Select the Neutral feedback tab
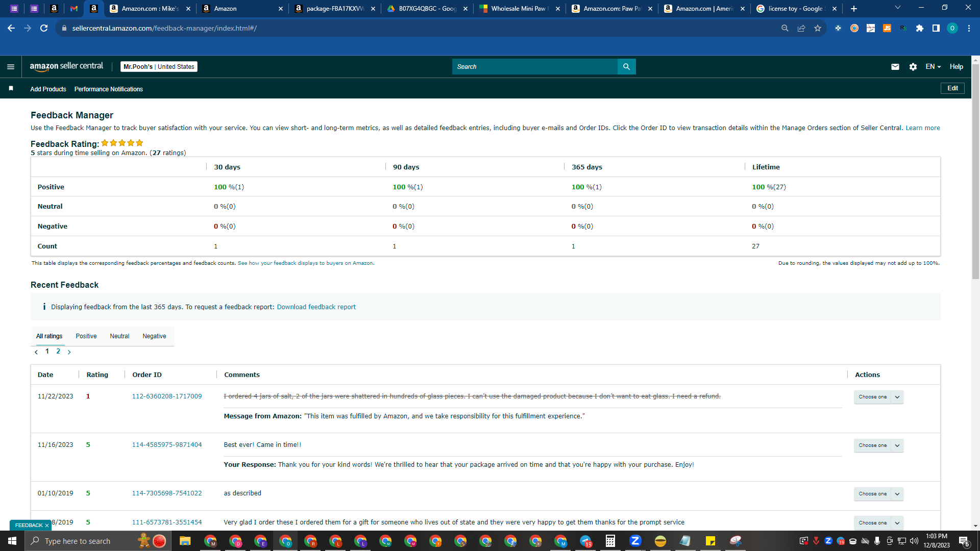The width and height of the screenshot is (980, 551). pos(119,336)
